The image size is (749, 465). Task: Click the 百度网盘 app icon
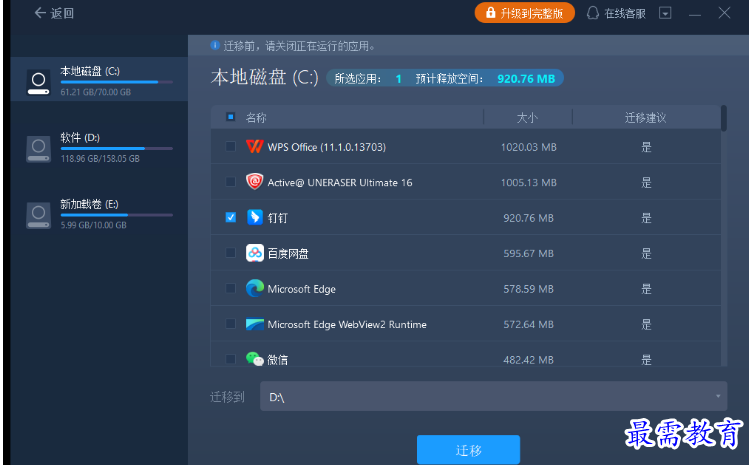(255, 253)
